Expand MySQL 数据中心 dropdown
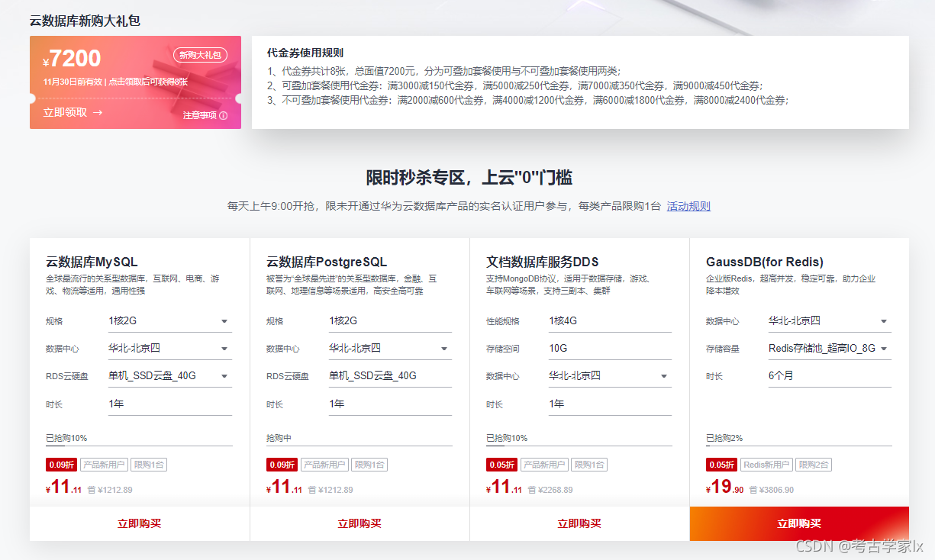The image size is (935, 560). 170,349
